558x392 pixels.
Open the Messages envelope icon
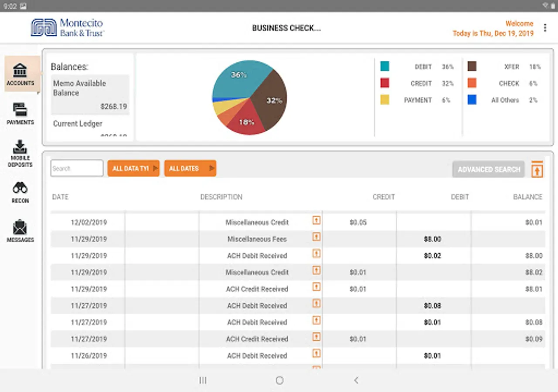20,227
